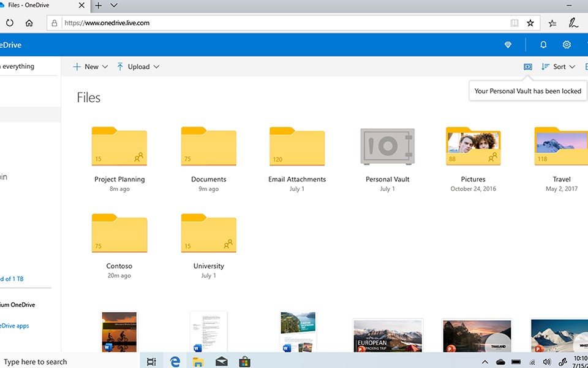Open the Pictures folder
This screenshot has width=588, height=368.
click(x=473, y=146)
